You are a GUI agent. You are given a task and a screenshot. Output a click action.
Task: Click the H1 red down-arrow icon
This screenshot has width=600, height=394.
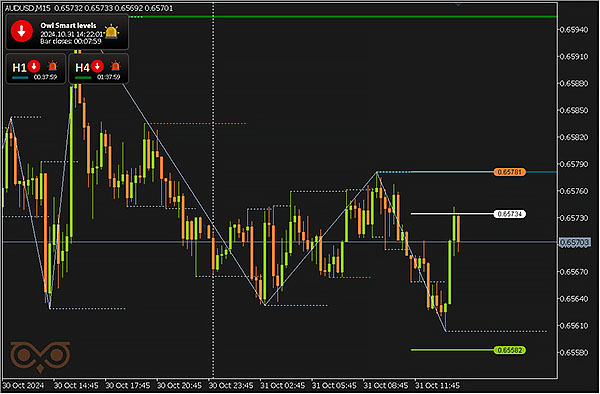coord(34,66)
